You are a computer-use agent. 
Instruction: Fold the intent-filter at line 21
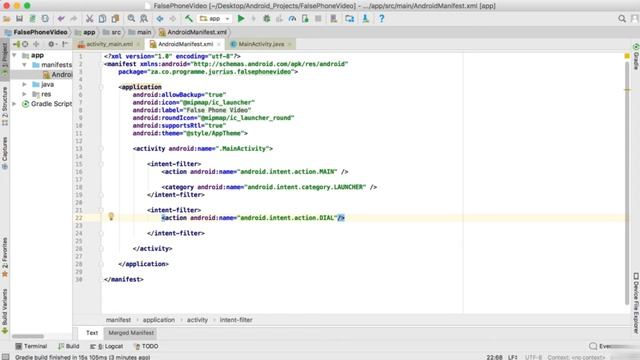pyautogui.click(x=101, y=210)
